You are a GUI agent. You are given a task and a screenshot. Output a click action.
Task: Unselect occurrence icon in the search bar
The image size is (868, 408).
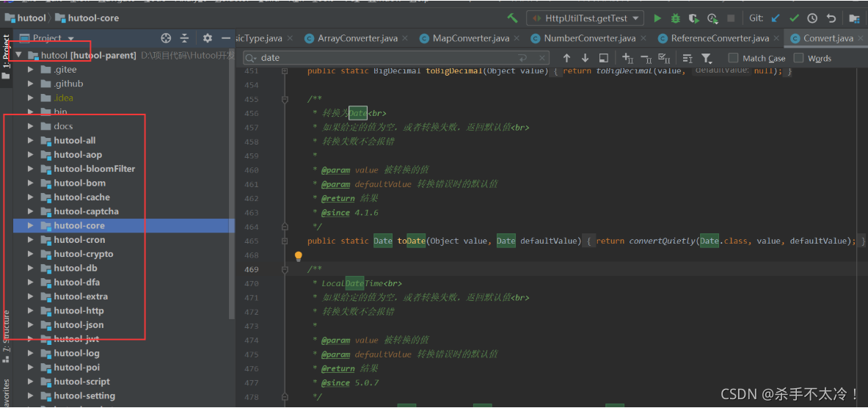646,58
